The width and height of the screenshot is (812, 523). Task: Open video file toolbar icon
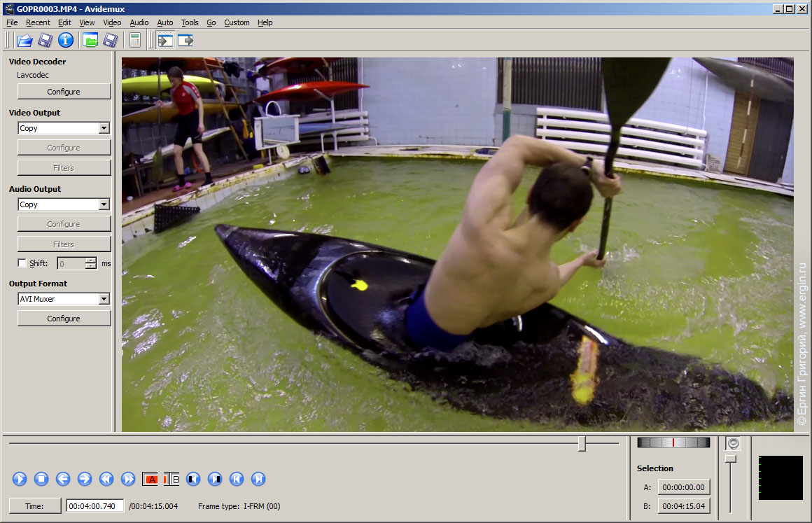click(24, 40)
